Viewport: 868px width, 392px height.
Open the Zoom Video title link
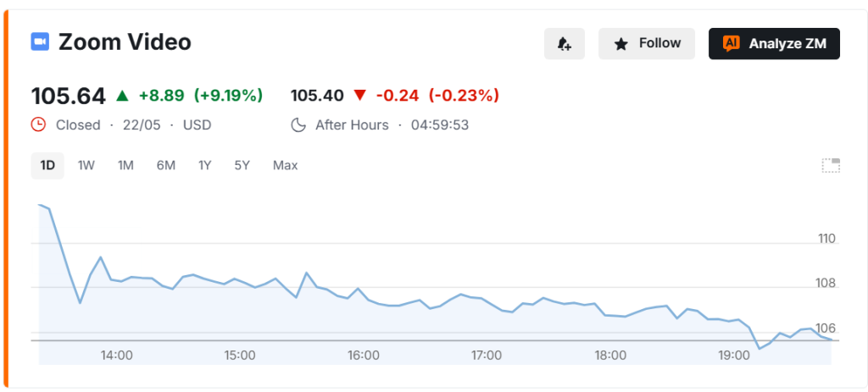click(x=125, y=42)
